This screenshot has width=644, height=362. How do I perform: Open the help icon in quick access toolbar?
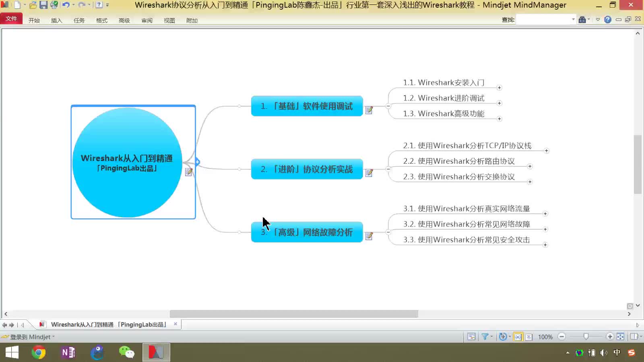pyautogui.click(x=99, y=5)
